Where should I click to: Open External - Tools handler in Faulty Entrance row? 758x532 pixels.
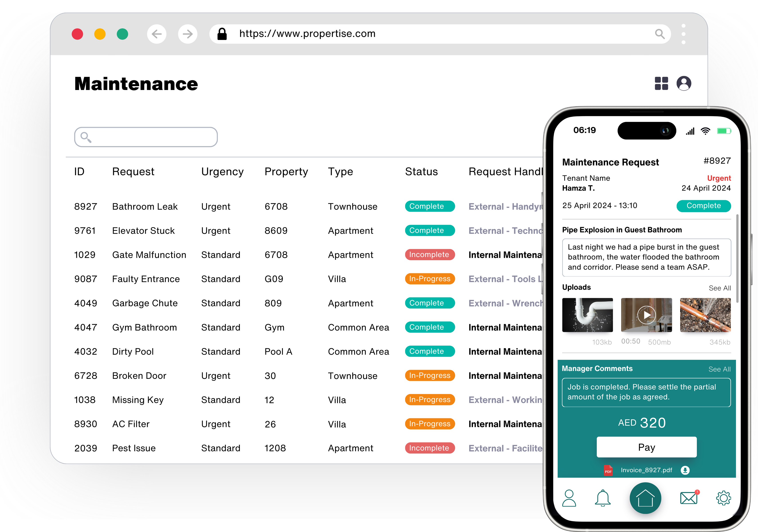click(505, 279)
